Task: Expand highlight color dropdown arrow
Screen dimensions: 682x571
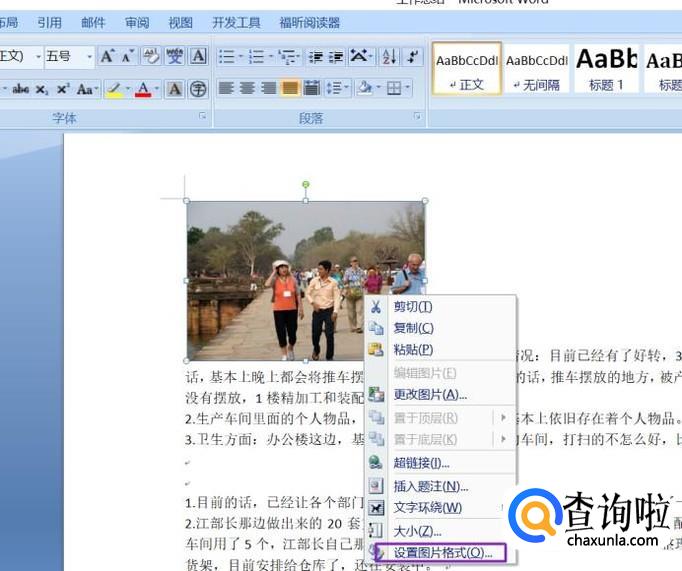Action: click(x=128, y=89)
